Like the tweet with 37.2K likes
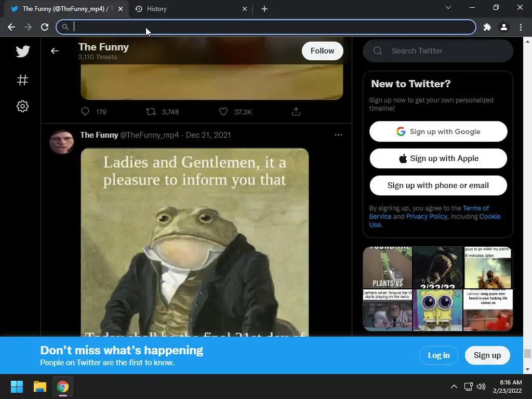The image size is (532, 399). [x=223, y=111]
